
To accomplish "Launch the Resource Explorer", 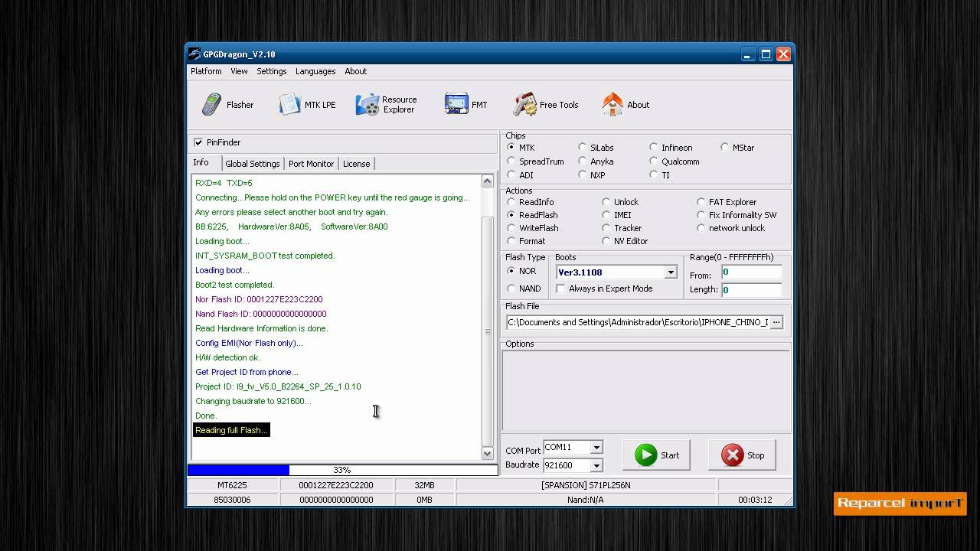I will coord(387,105).
